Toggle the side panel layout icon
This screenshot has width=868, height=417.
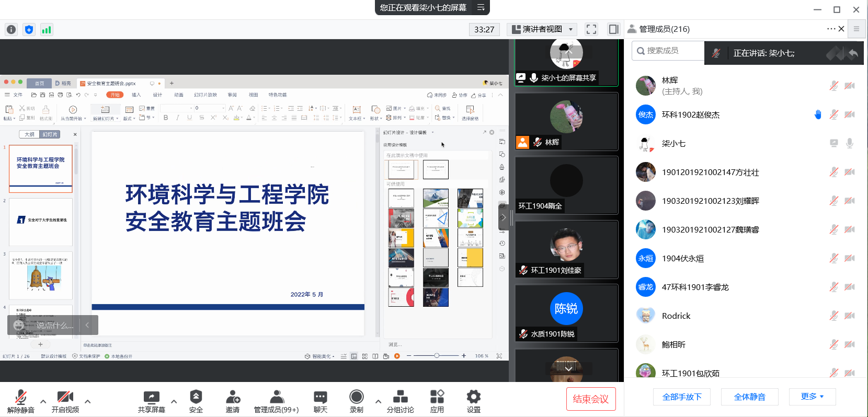click(x=613, y=29)
